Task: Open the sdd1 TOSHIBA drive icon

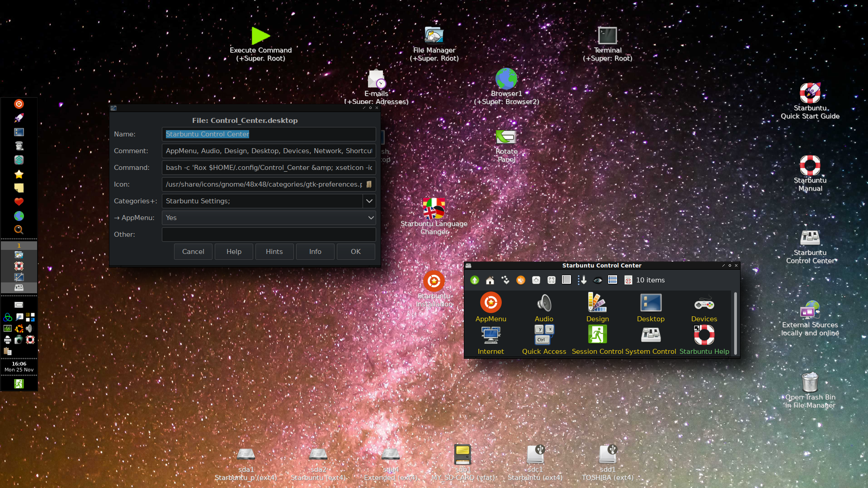Action: pos(608,463)
